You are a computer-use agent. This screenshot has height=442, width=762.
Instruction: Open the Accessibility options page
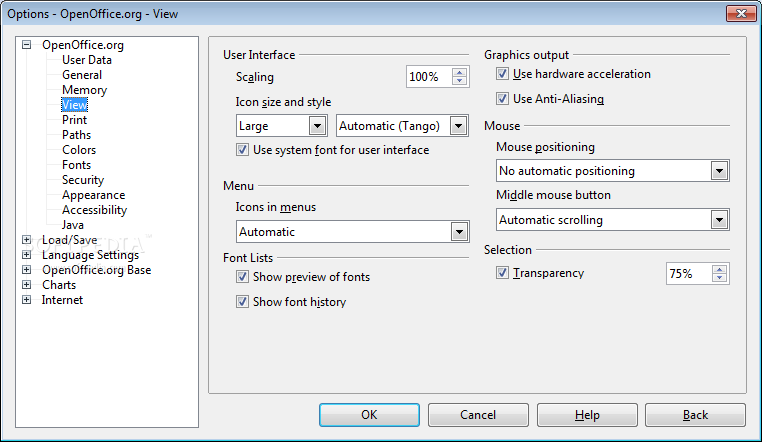pos(94,210)
